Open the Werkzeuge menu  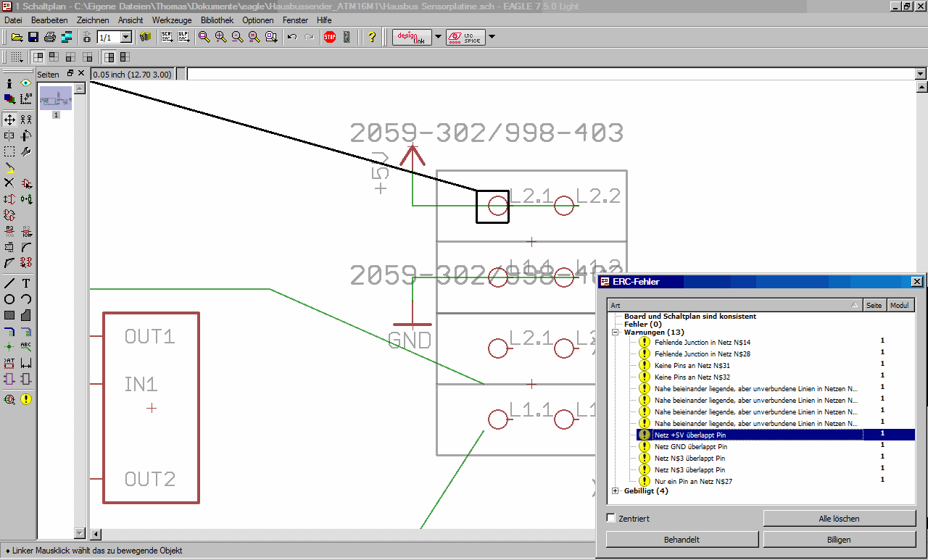[173, 20]
